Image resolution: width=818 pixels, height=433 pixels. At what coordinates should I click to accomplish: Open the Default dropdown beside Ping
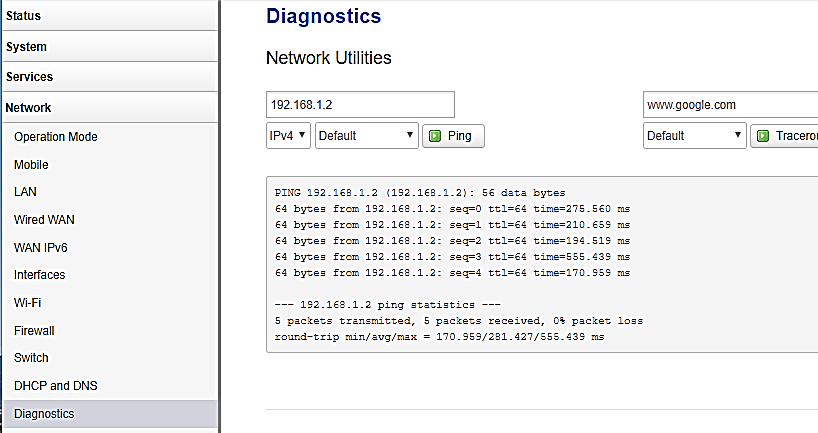click(x=367, y=136)
